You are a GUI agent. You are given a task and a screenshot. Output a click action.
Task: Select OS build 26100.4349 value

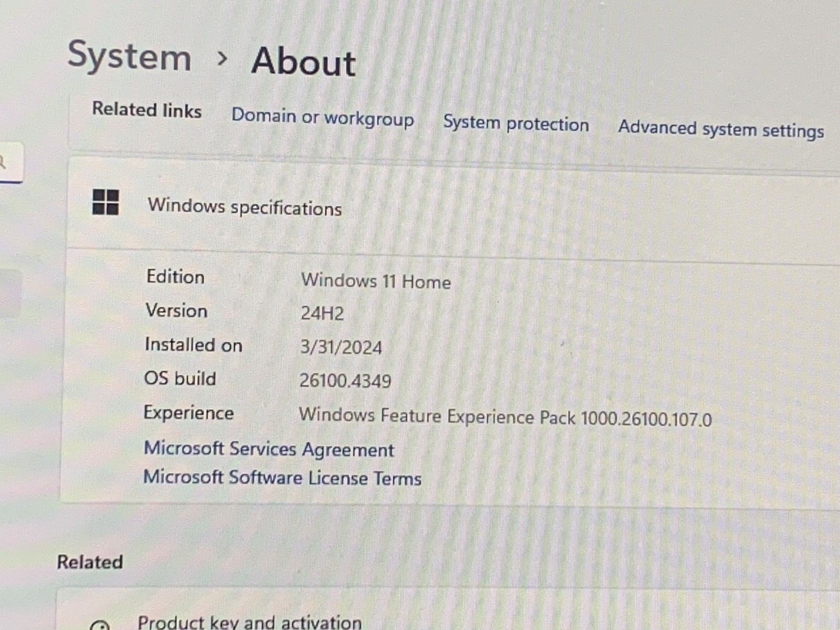345,380
